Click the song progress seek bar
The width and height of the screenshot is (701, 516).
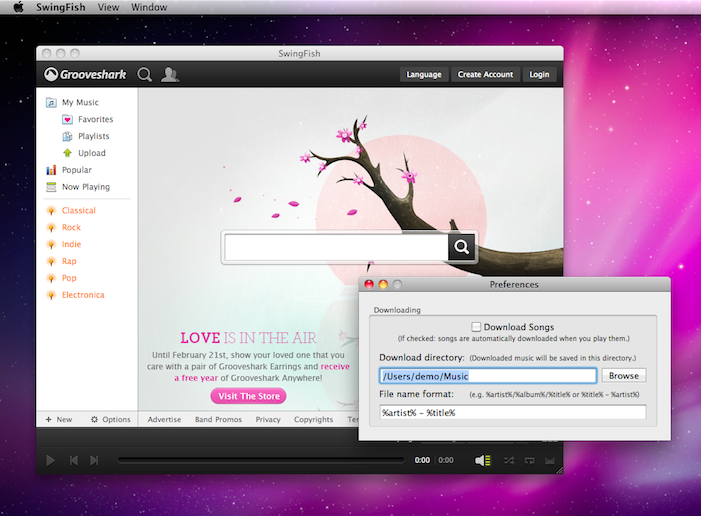click(x=261, y=460)
